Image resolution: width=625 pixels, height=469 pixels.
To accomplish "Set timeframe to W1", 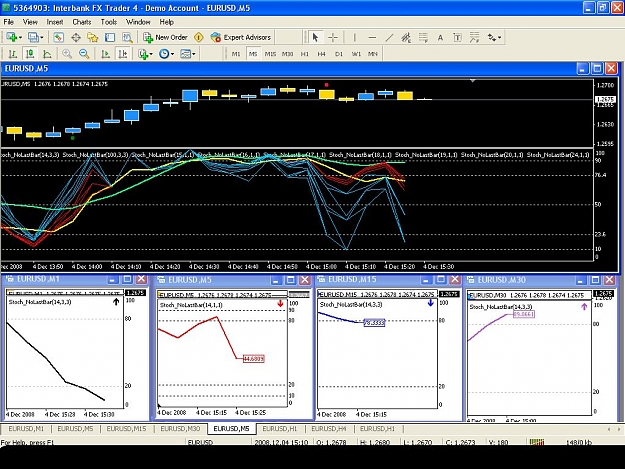I will [x=356, y=54].
